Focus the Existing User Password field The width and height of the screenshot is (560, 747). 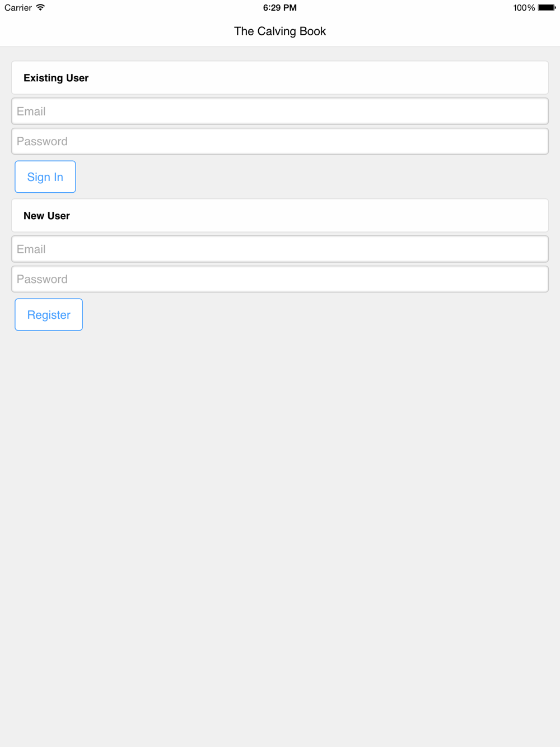tap(279, 141)
